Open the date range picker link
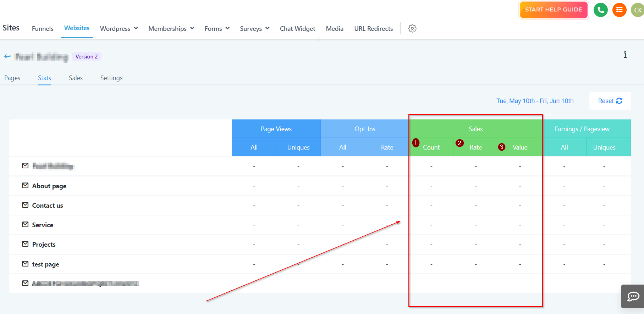The width and height of the screenshot is (644, 314). [x=535, y=101]
